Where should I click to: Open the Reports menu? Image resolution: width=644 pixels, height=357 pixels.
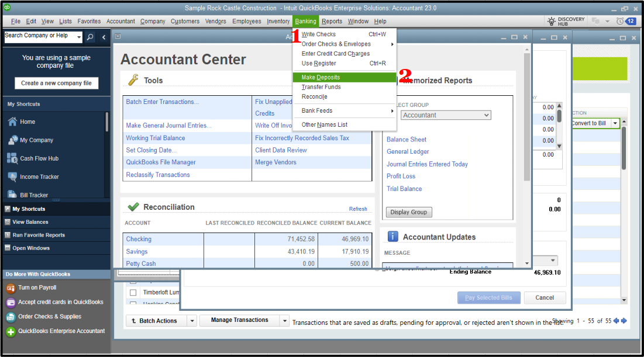[x=332, y=22]
